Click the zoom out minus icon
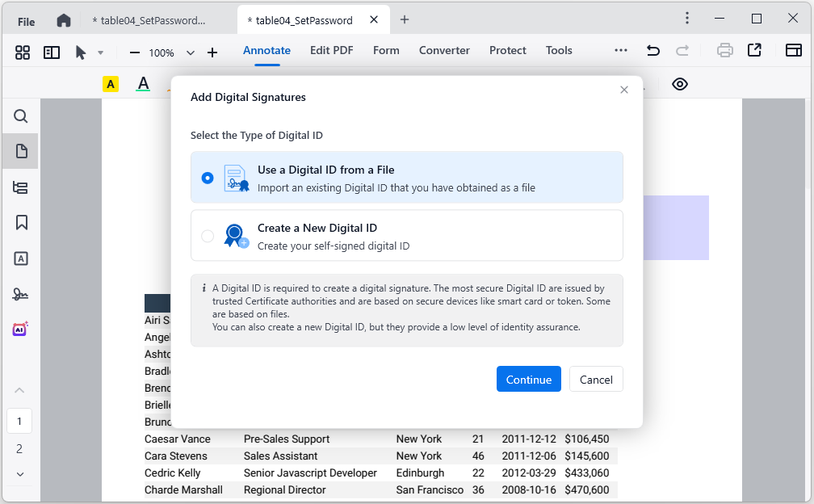814x504 pixels. coord(135,52)
